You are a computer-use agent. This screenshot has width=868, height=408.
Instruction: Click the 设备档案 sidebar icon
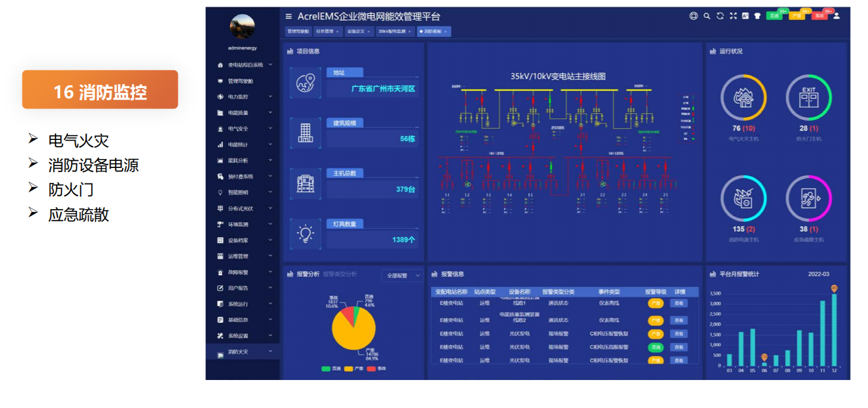click(x=220, y=241)
